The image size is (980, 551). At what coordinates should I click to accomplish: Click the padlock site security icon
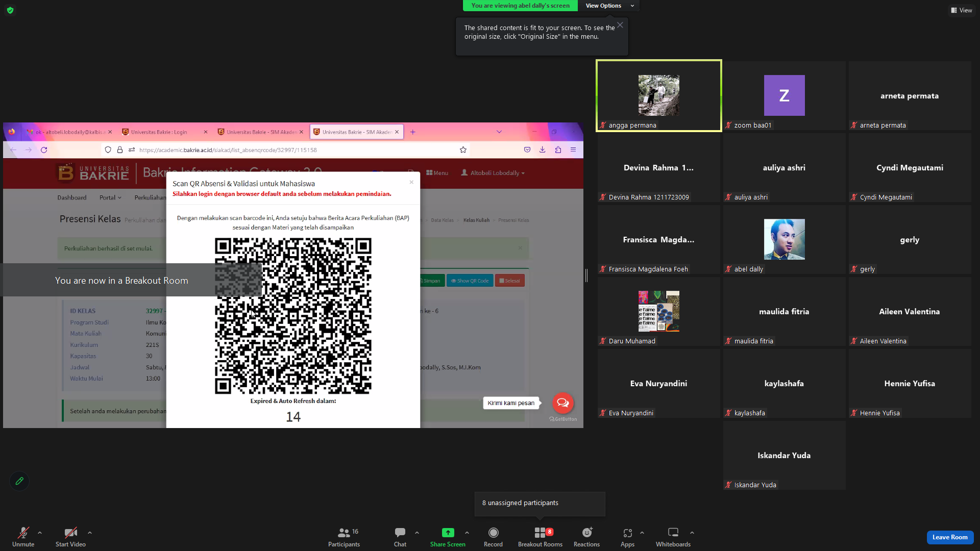coord(120,150)
